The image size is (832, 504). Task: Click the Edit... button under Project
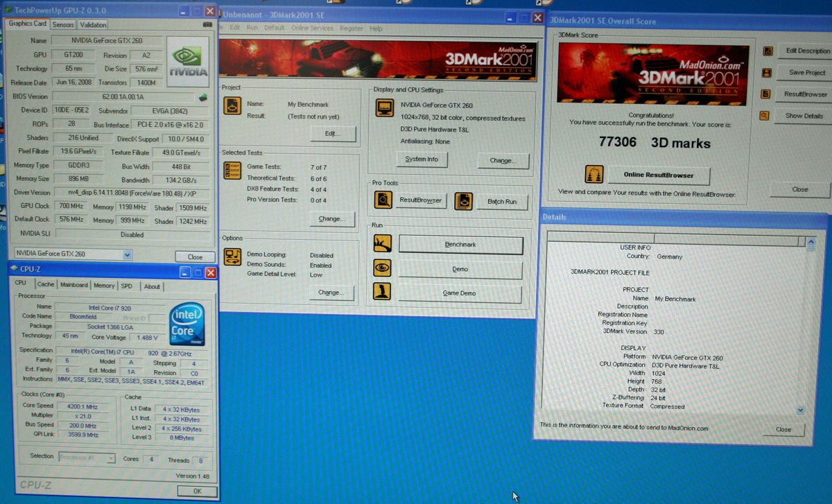333,134
